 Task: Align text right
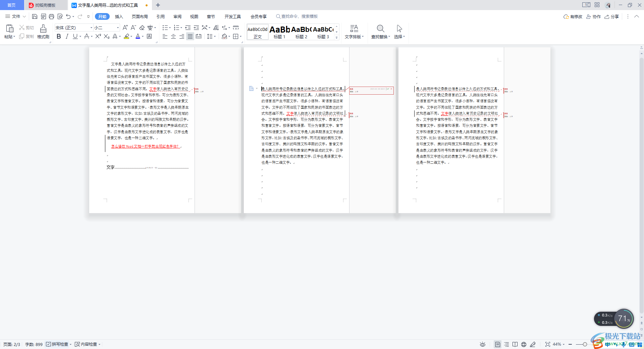pos(182,36)
